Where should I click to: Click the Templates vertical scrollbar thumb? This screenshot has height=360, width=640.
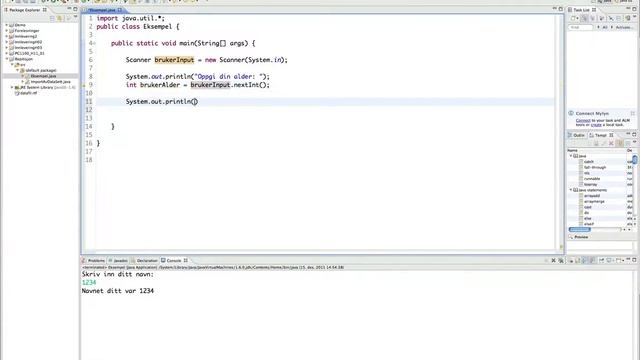635,159
